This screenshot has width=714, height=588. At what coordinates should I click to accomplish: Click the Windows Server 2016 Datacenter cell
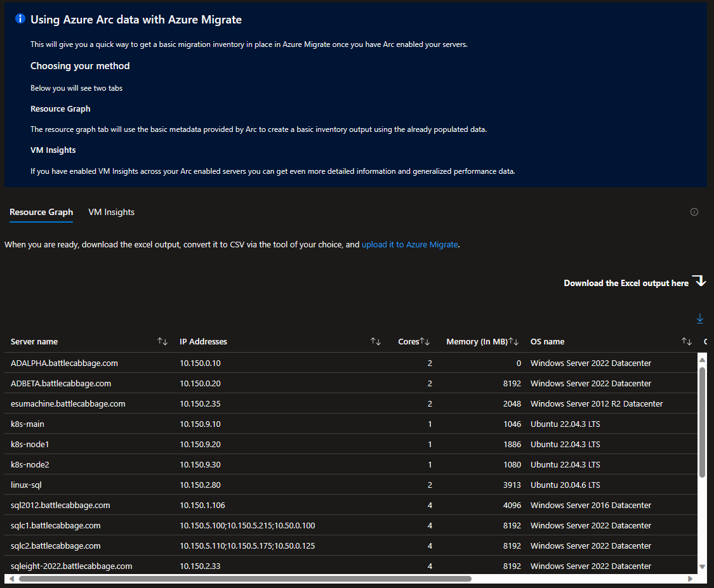591,505
